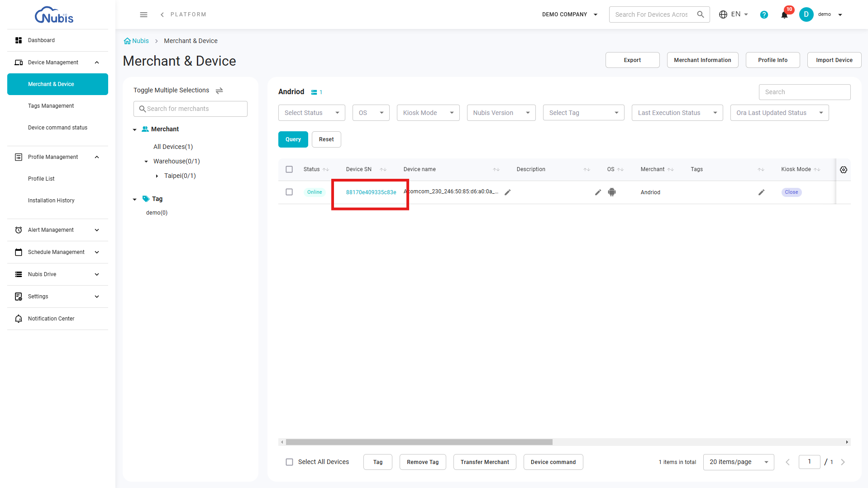Click the Import Device button
The height and width of the screenshot is (488, 868).
point(834,60)
